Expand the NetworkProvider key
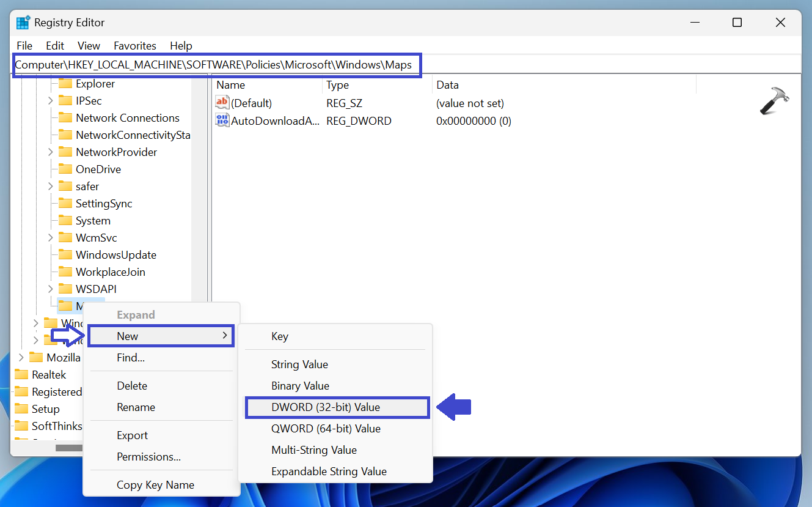The width and height of the screenshot is (812, 507). click(51, 152)
